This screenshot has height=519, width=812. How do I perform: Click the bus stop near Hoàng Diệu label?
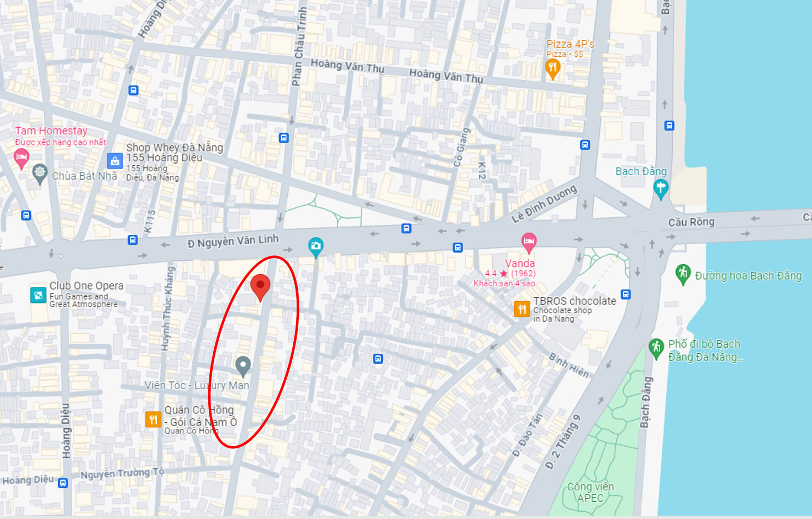click(x=63, y=483)
